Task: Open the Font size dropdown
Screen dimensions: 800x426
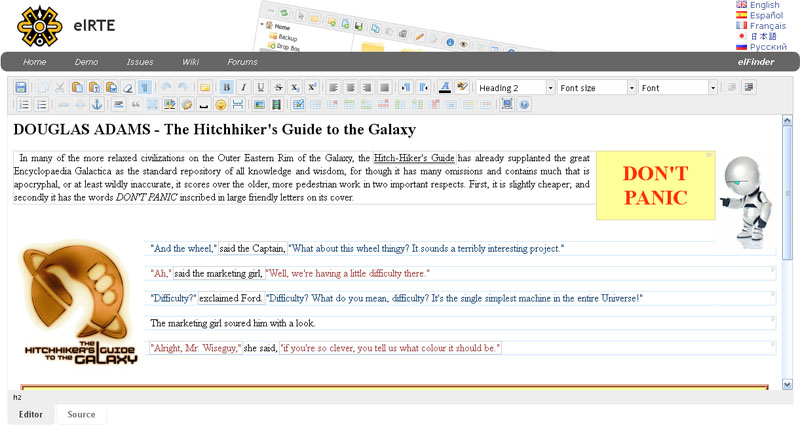Action: pos(596,88)
